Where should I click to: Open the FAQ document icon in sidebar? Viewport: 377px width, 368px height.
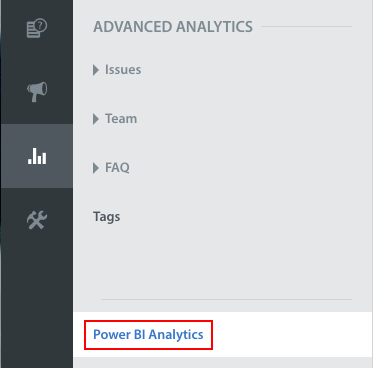coord(37,28)
